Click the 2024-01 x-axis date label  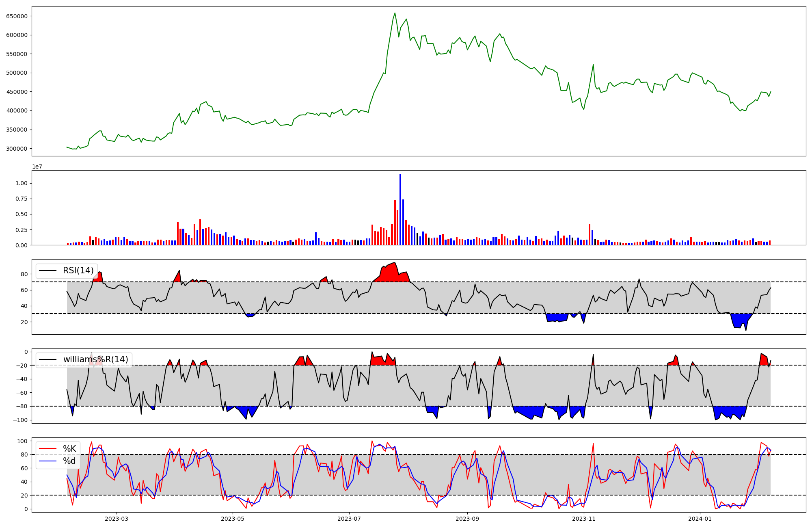pos(700,519)
